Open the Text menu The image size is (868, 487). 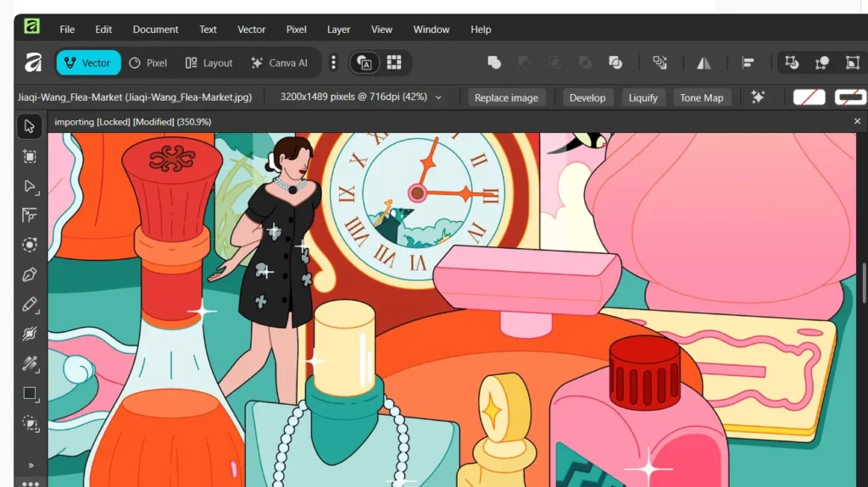click(209, 30)
